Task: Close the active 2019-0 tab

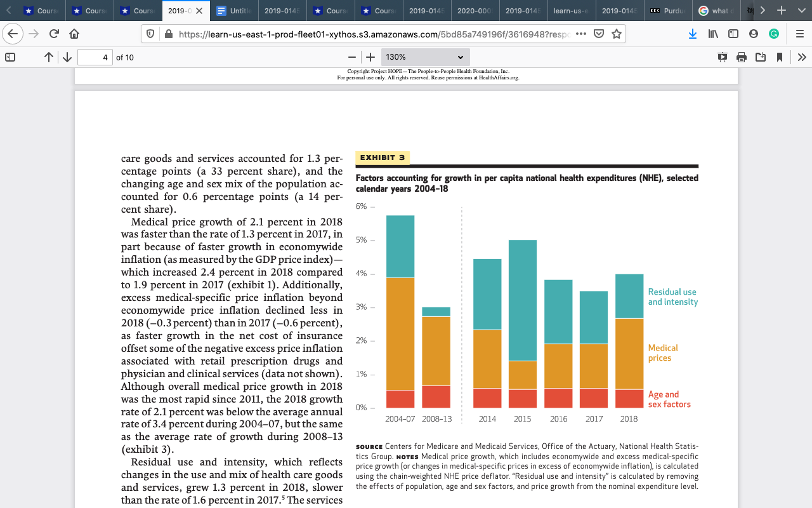Action: click(199, 11)
